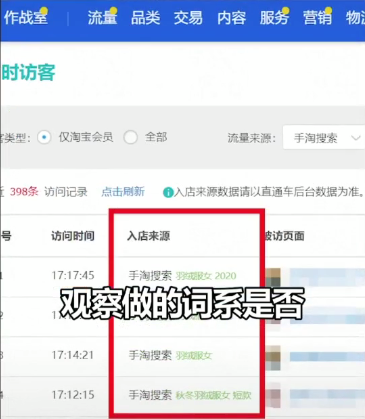The image size is (365, 419).
Task: Click the 访问时间 column header
Action: (73, 236)
